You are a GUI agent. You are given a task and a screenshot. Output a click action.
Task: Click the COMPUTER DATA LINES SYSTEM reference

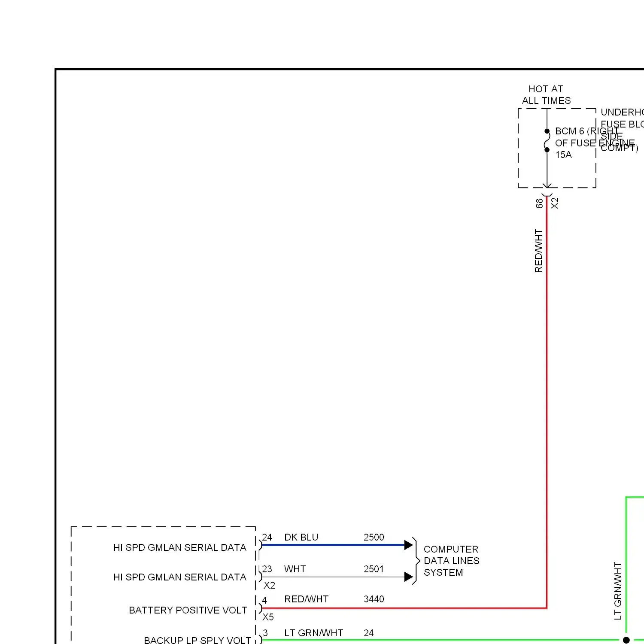click(451, 561)
